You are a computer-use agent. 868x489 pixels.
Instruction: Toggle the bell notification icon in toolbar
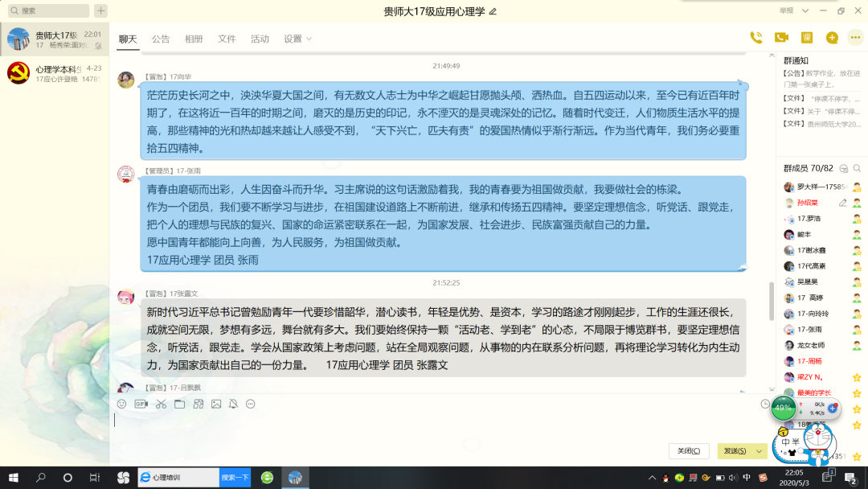(x=233, y=404)
